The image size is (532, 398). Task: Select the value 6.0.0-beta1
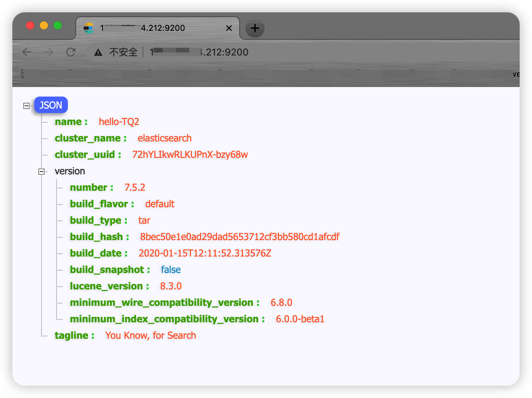300,319
